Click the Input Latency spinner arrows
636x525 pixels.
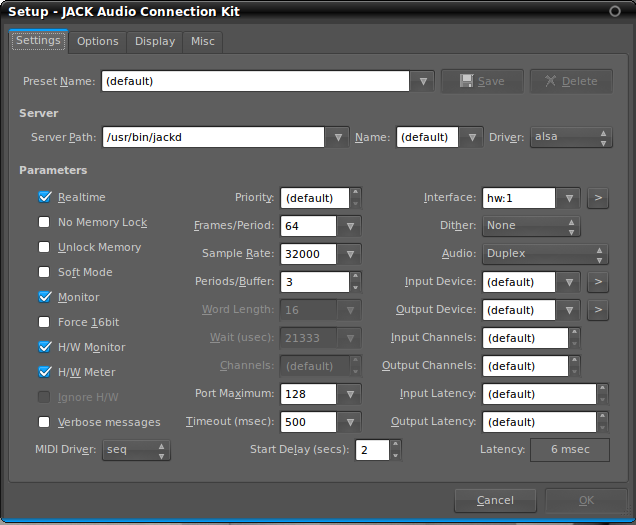coord(603,394)
